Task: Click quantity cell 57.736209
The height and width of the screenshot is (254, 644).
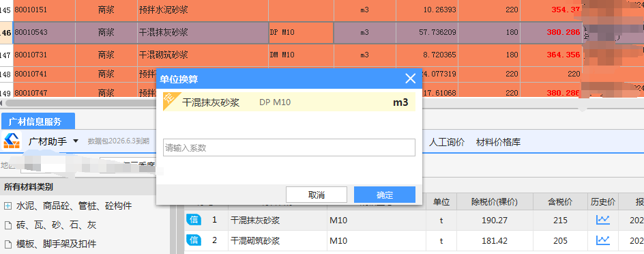Action: (427, 33)
